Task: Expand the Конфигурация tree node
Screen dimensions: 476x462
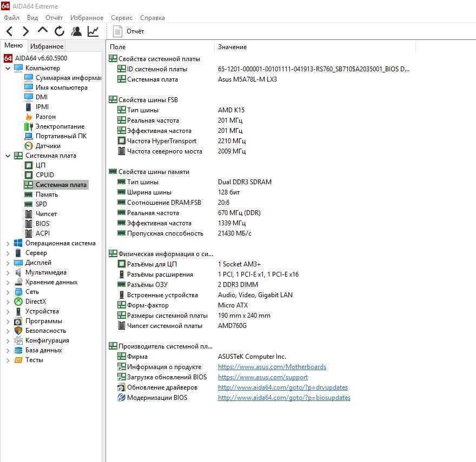Action: click(x=8, y=340)
